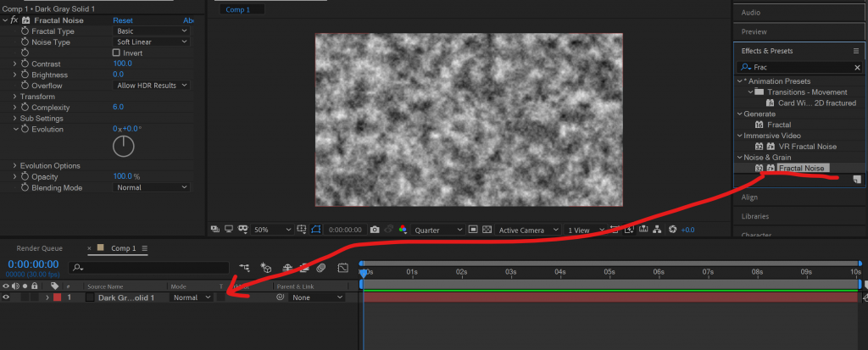Screen dimensions: 868x350
Task: Open the 50% magnification dropdown
Action: [272, 230]
